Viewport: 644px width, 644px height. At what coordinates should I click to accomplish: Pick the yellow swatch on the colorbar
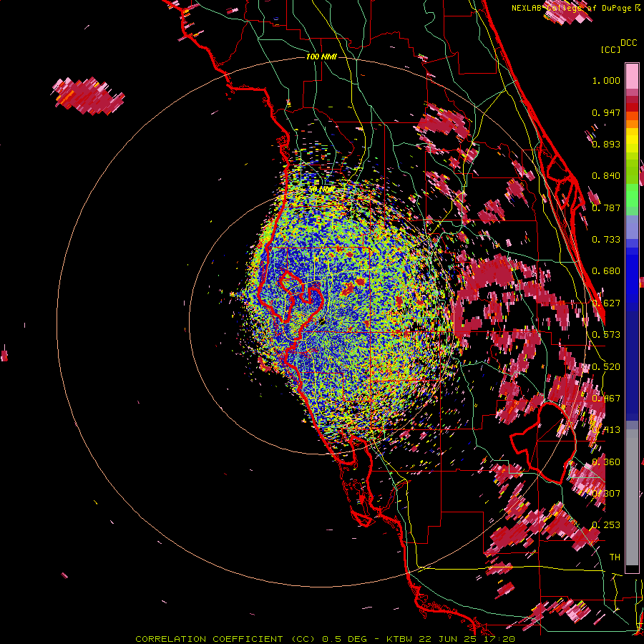632,140
